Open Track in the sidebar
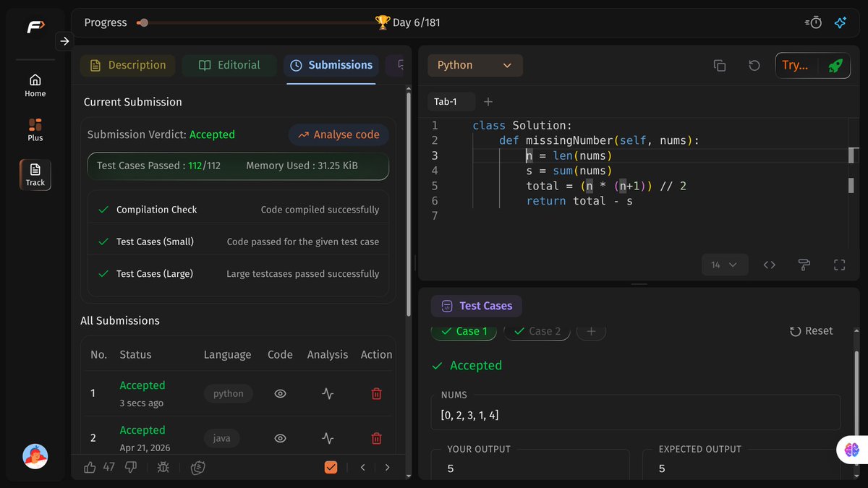 pyautogui.click(x=35, y=175)
